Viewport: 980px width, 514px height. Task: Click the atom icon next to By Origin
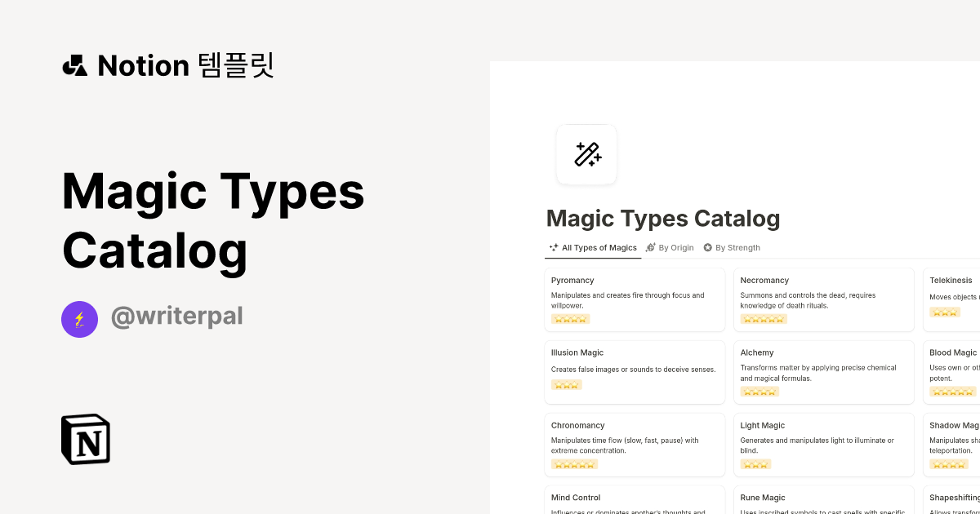[x=650, y=247]
